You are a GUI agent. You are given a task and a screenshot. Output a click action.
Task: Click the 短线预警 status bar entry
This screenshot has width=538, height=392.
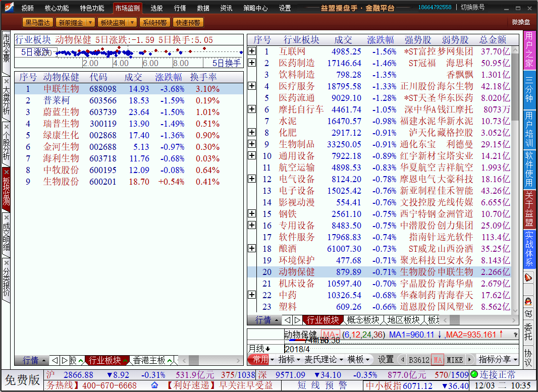point(322,385)
